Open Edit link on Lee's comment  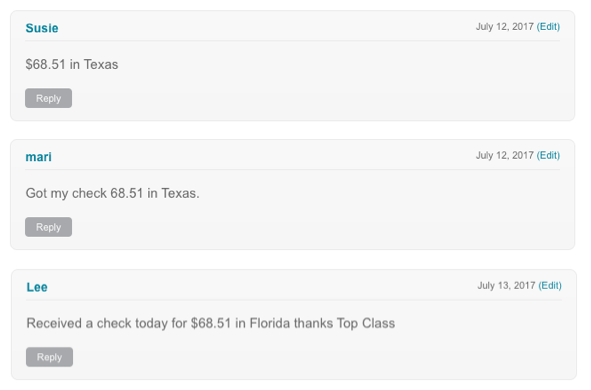click(x=550, y=286)
